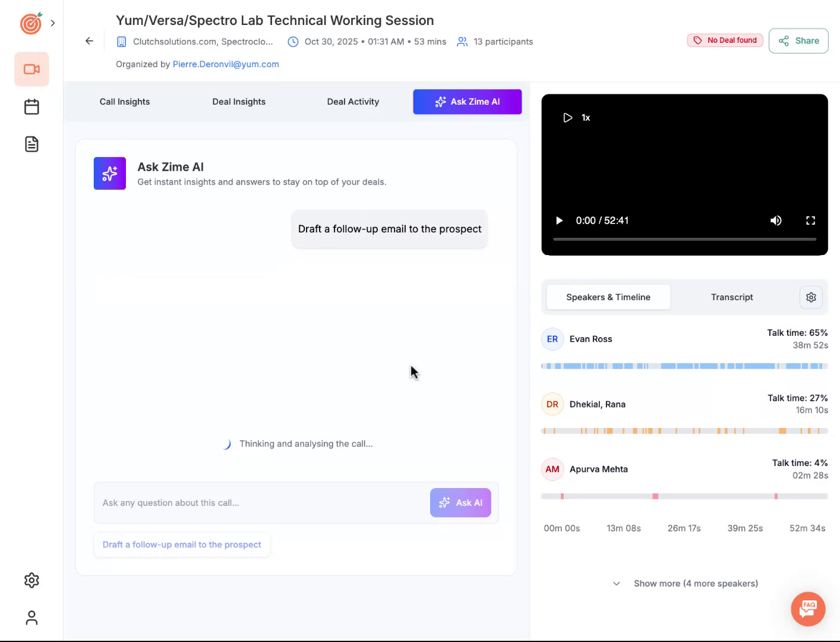Open the settings gear in the sidebar
Image resolution: width=840 pixels, height=642 pixels.
pyautogui.click(x=31, y=580)
